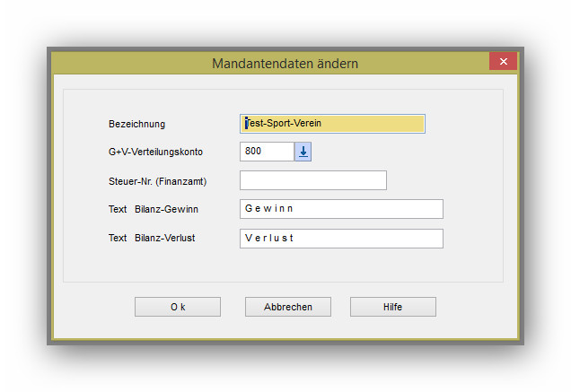Click the Bilanz-Verlust label text

pyautogui.click(x=166, y=239)
